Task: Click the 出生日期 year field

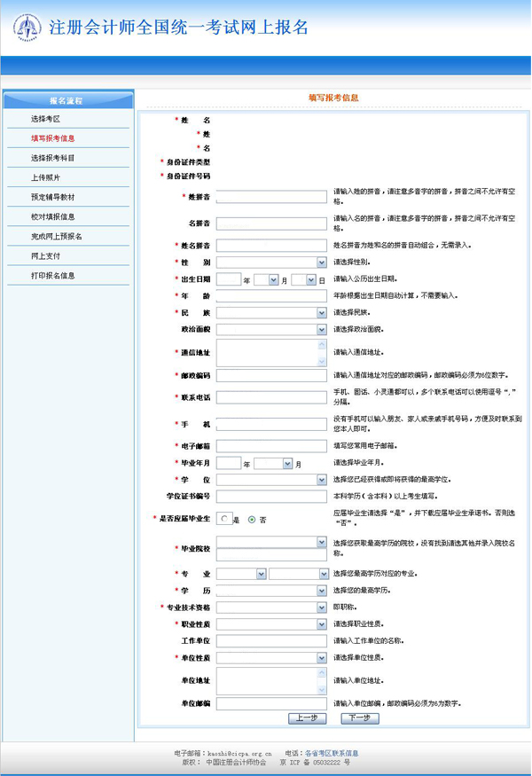Action: (229, 280)
